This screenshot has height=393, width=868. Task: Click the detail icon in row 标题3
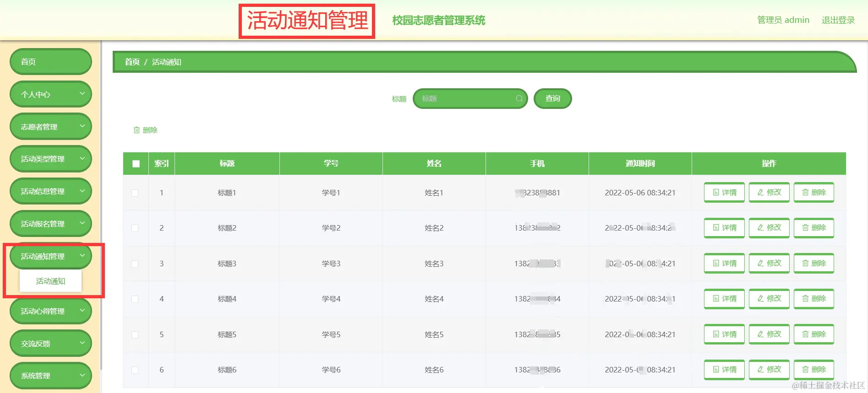pos(716,264)
